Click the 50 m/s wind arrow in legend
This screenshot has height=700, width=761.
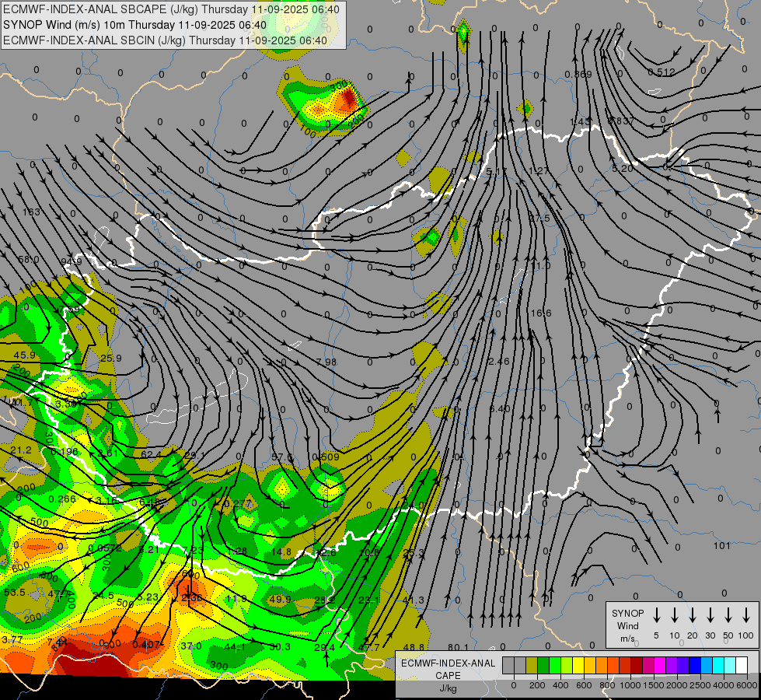728,615
